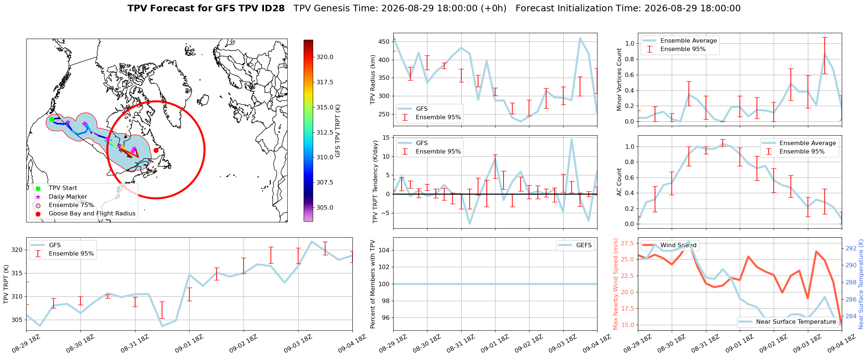Select the GEFS line sample in the Percent of Members legend

click(565, 245)
